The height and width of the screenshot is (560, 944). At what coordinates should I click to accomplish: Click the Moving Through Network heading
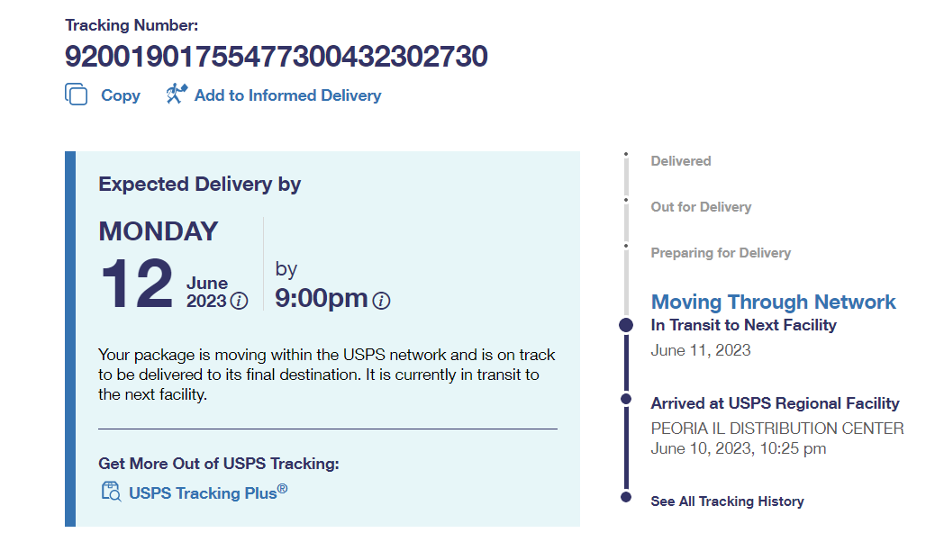point(773,302)
